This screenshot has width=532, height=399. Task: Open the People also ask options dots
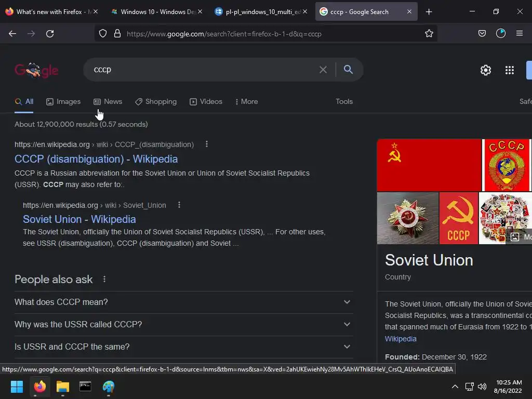(104, 279)
